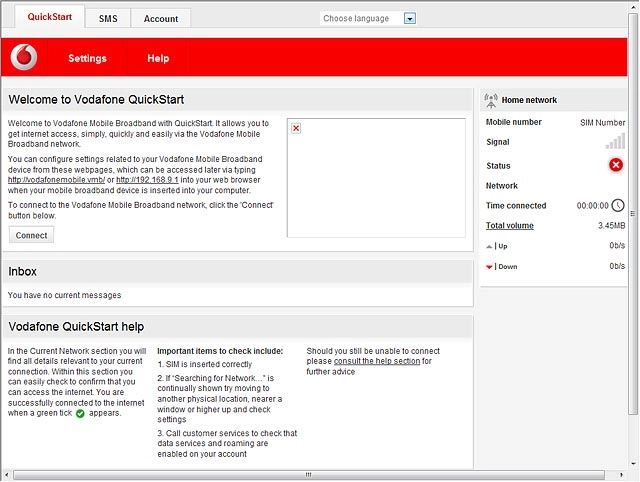
Task: Click the red Down arrow icon
Action: click(489, 267)
